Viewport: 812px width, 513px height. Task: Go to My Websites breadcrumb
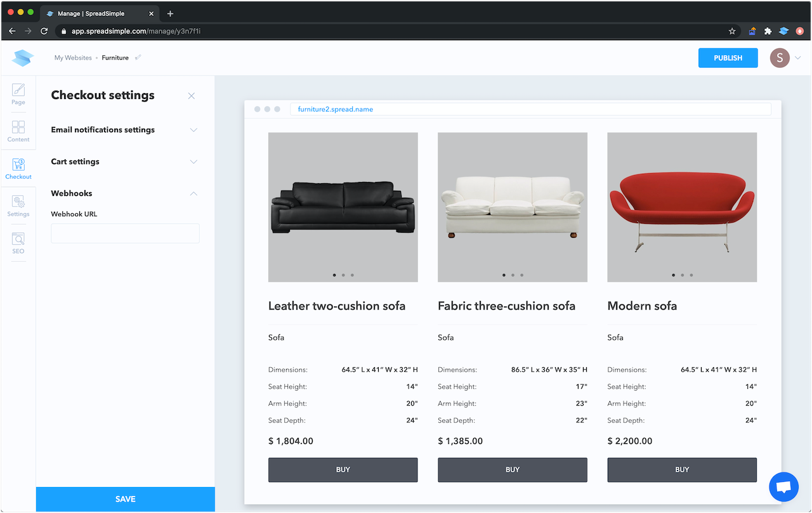click(73, 58)
